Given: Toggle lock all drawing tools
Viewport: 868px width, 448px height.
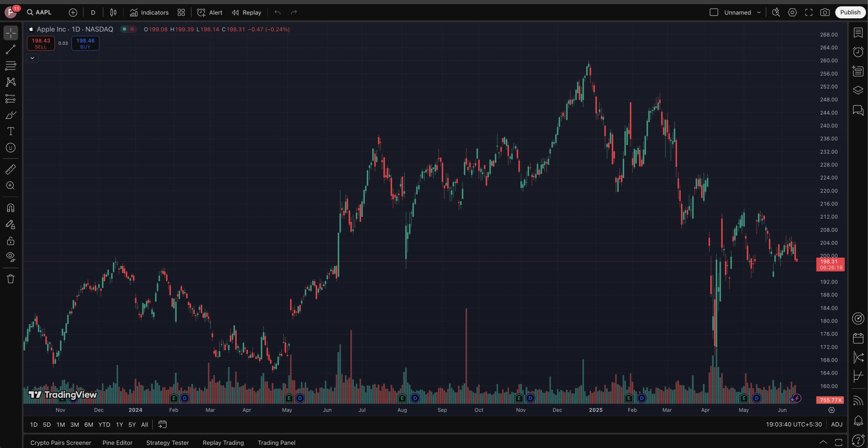Looking at the screenshot, I should pyautogui.click(x=11, y=241).
